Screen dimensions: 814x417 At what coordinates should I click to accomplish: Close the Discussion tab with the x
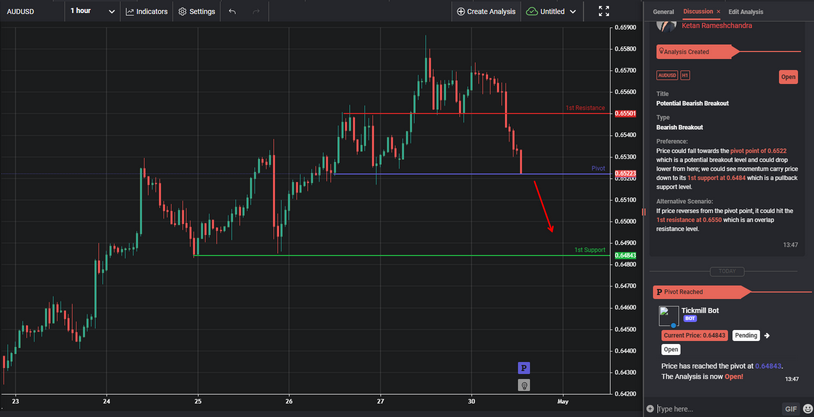(x=718, y=11)
